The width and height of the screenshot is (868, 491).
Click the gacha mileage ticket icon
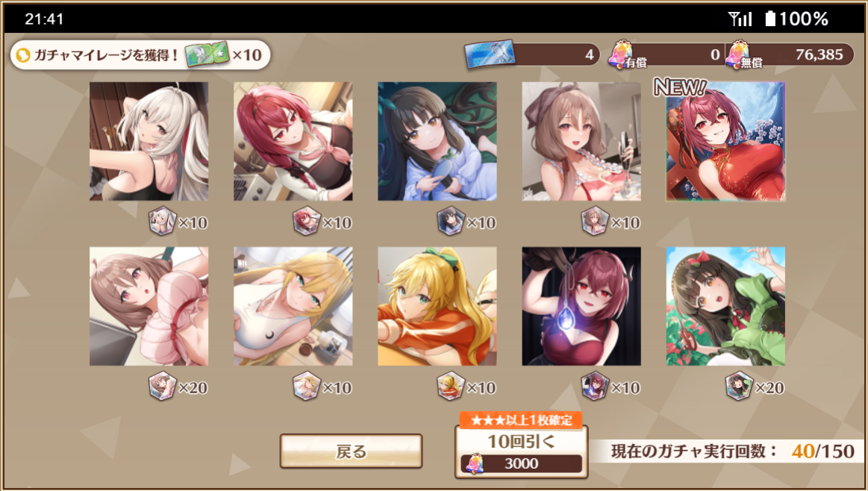pos(207,54)
